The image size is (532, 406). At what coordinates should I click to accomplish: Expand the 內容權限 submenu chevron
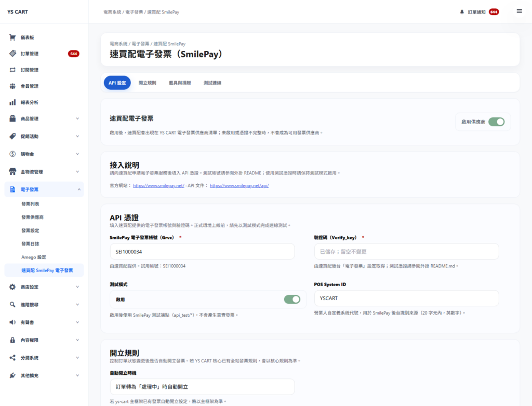click(78, 340)
